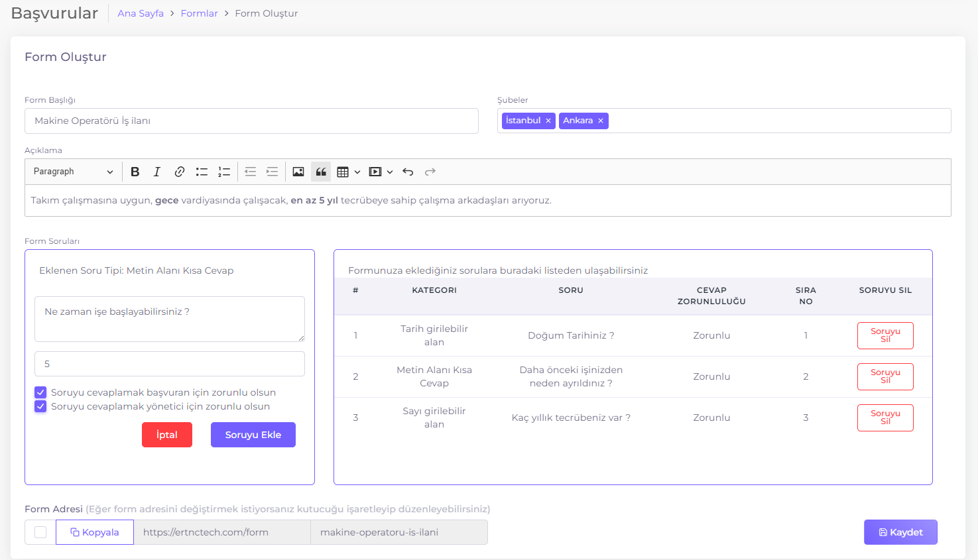978x560 pixels.
Task: Click the Form Başlığı input field
Action: click(251, 121)
